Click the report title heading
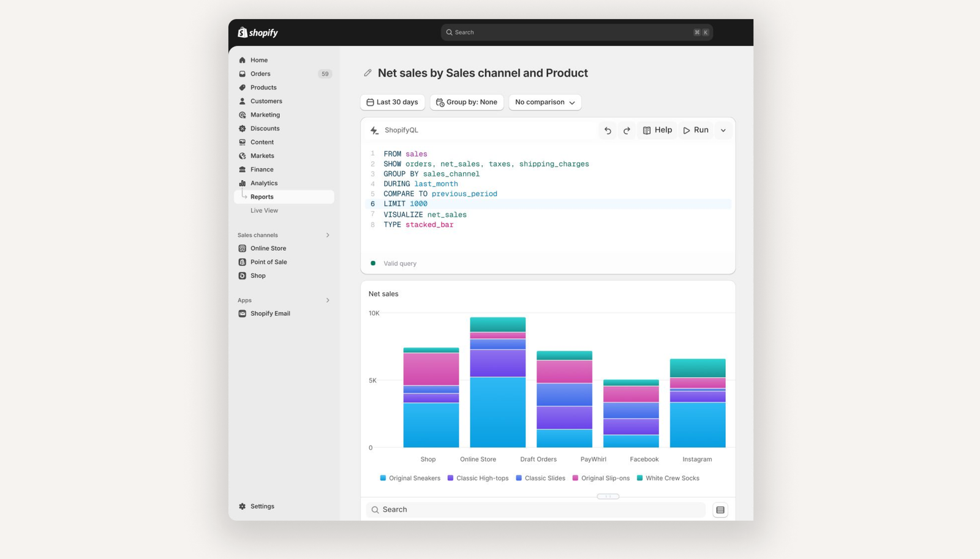Image resolution: width=980 pixels, height=559 pixels. (483, 73)
